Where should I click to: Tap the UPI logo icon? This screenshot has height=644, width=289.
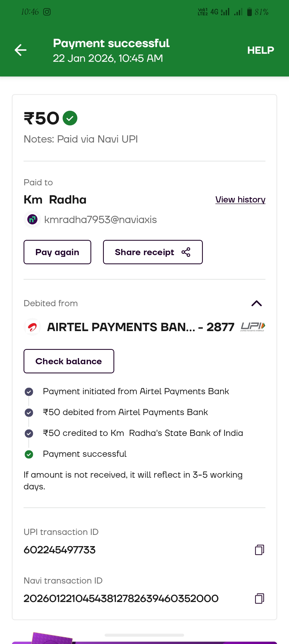pyautogui.click(x=253, y=327)
